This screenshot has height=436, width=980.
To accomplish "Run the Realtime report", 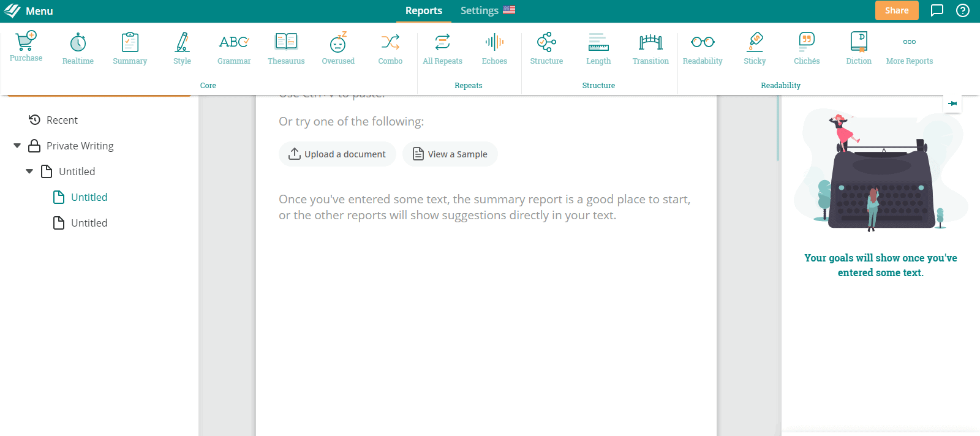I will tap(78, 48).
